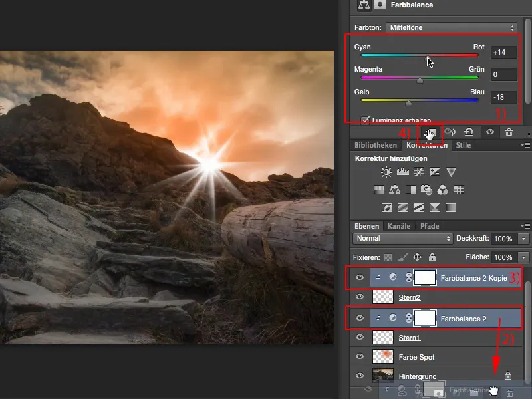The image size is (532, 399).
Task: Click the Cyan/Rot value field showing +14
Action: (x=504, y=53)
